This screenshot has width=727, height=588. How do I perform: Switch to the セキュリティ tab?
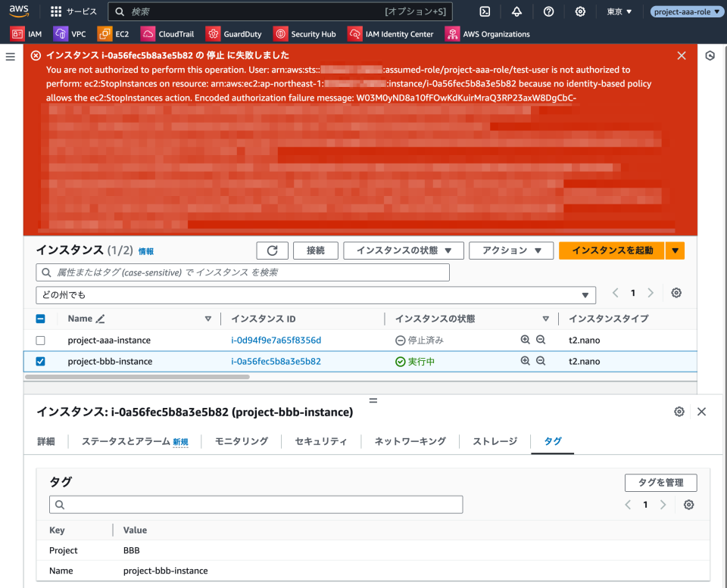pyautogui.click(x=321, y=440)
